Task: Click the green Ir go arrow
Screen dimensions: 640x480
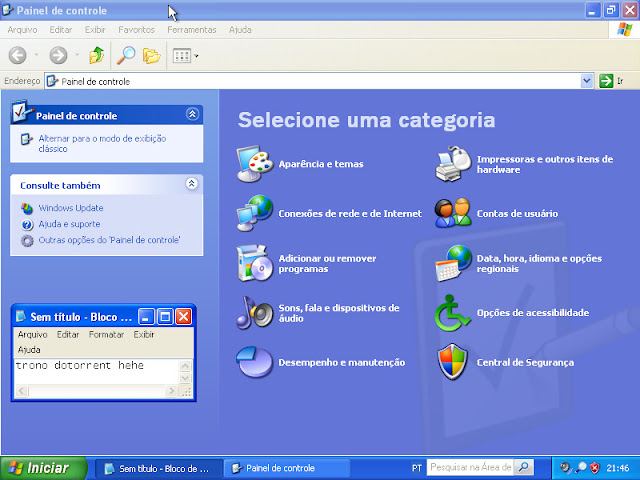Action: [x=606, y=81]
